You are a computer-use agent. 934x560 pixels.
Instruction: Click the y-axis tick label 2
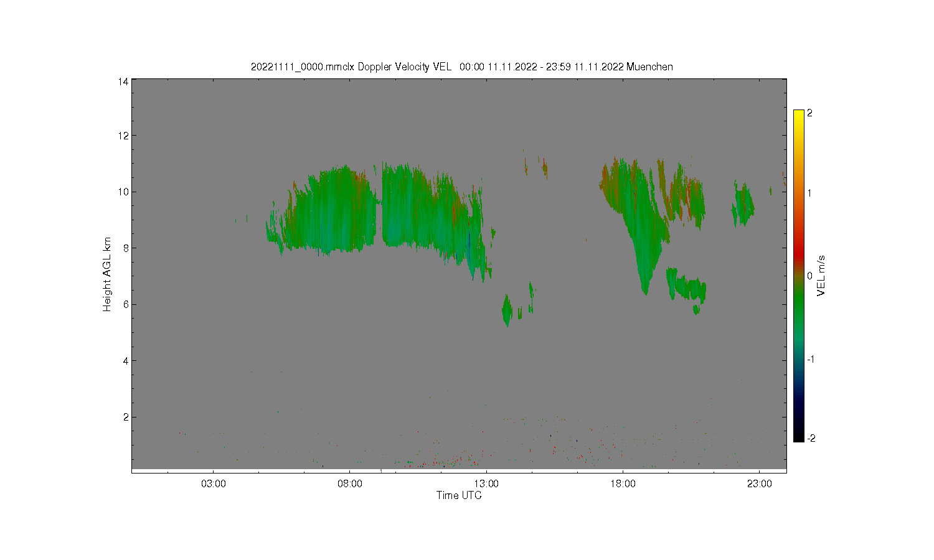point(126,417)
